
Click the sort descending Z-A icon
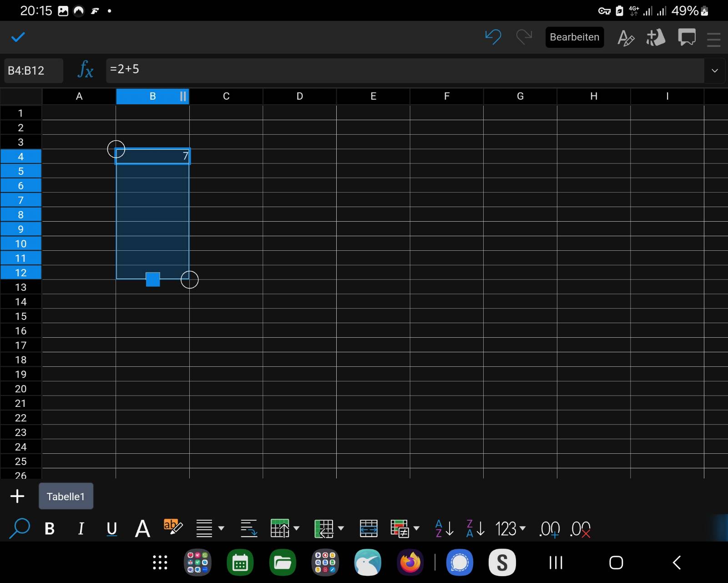(x=475, y=528)
